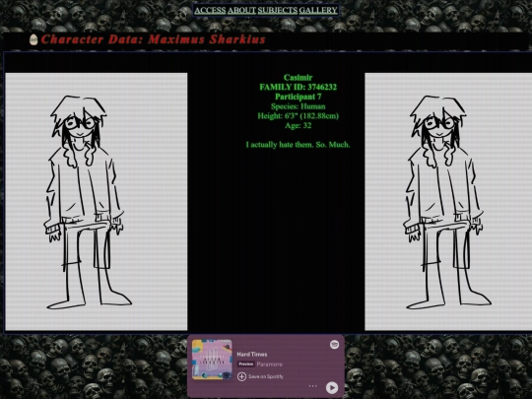The height and width of the screenshot is (399, 532).
Task: Select the Age: 32 line
Action: click(x=298, y=125)
